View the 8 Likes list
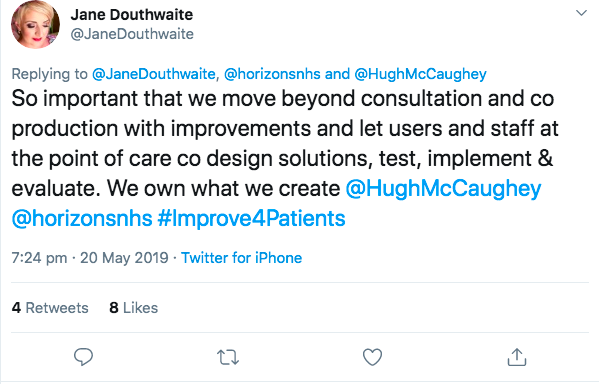Screen dimensions: 599x384 click(134, 308)
